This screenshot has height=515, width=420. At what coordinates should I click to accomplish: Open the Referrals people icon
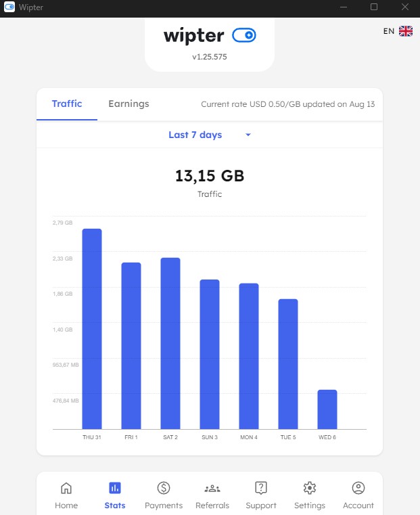(212, 489)
